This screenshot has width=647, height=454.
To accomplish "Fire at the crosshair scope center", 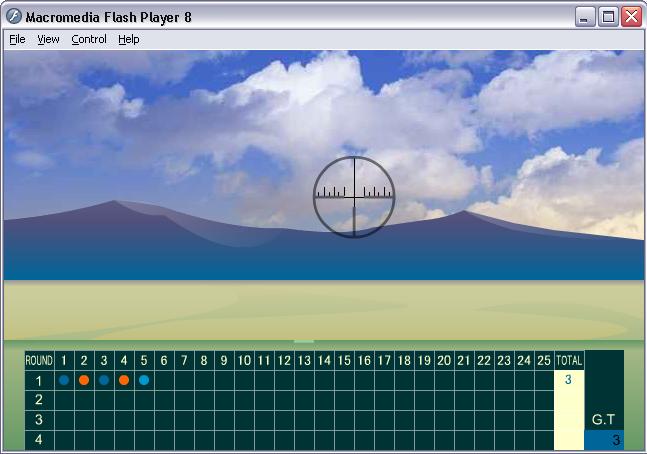I will click(x=354, y=197).
